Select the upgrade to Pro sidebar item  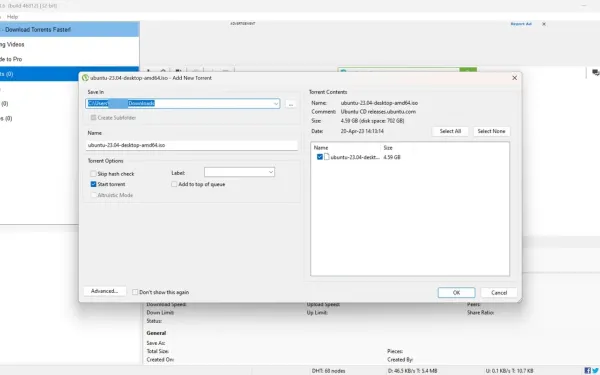click(x=69, y=59)
